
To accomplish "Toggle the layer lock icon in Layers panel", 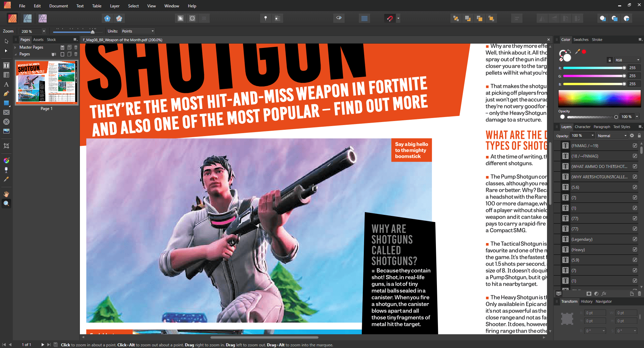I will coord(639,135).
